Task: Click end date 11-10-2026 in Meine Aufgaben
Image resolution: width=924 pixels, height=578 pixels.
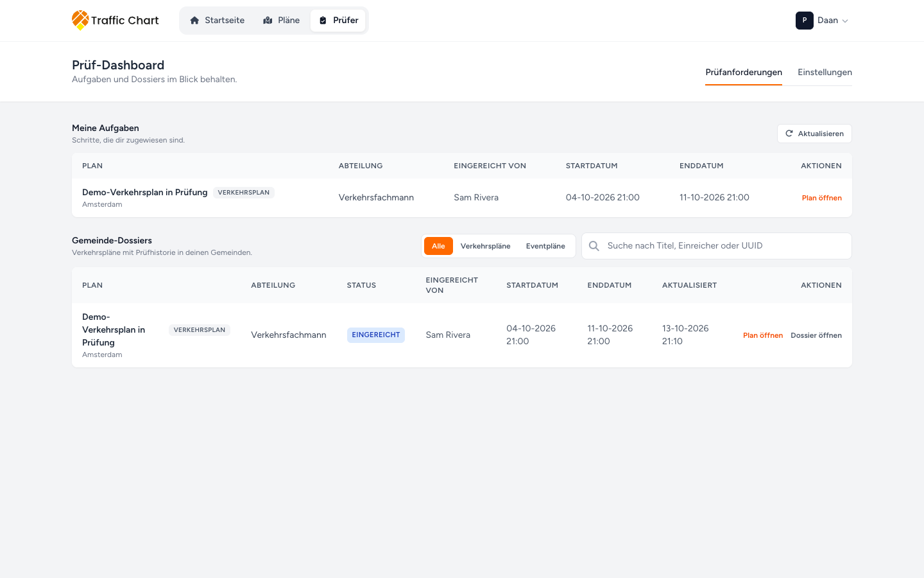Action: click(x=714, y=198)
